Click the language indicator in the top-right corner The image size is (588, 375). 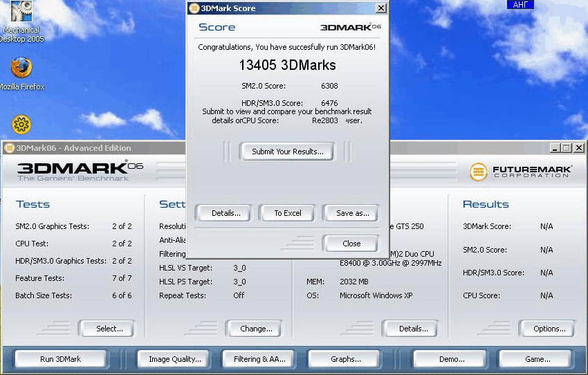pos(520,5)
